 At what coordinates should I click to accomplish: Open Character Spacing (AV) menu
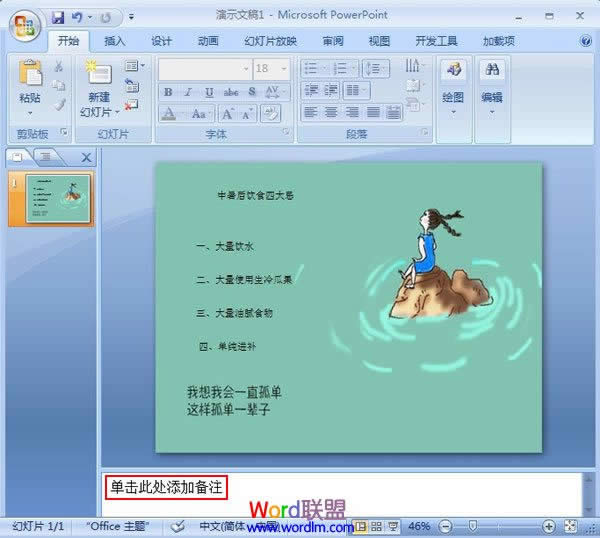tap(275, 92)
